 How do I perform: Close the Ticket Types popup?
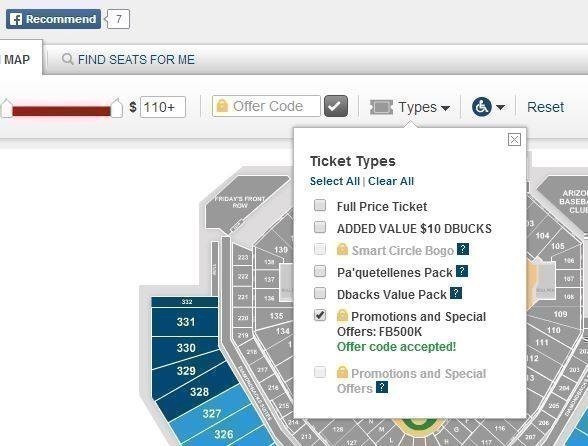pos(514,140)
